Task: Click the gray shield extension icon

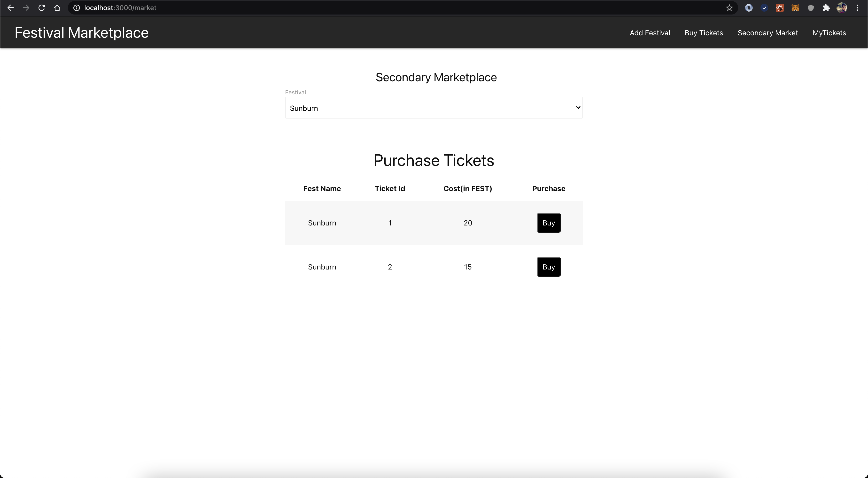Action: tap(811, 8)
